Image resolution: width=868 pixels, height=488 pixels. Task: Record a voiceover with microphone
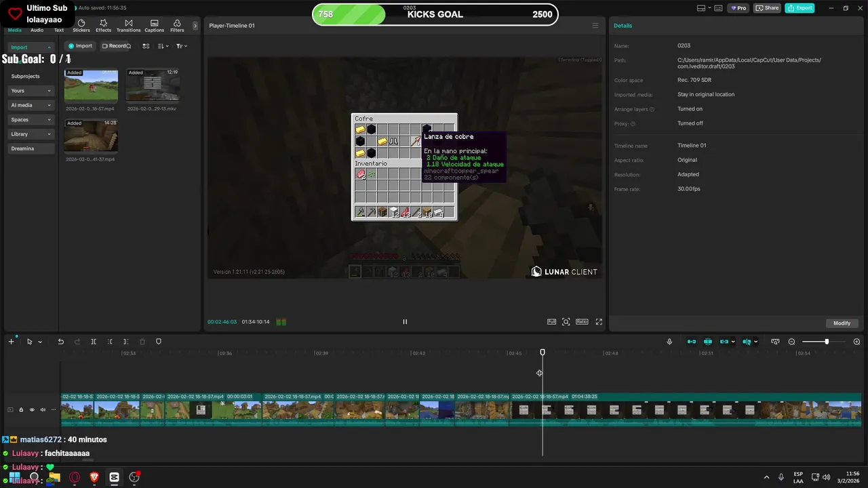tap(669, 342)
